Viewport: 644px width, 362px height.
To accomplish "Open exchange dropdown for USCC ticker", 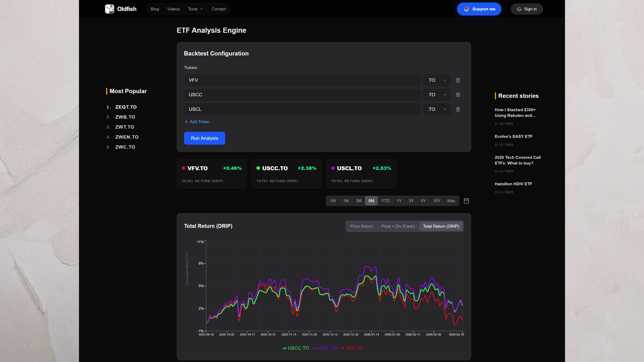I will click(437, 95).
